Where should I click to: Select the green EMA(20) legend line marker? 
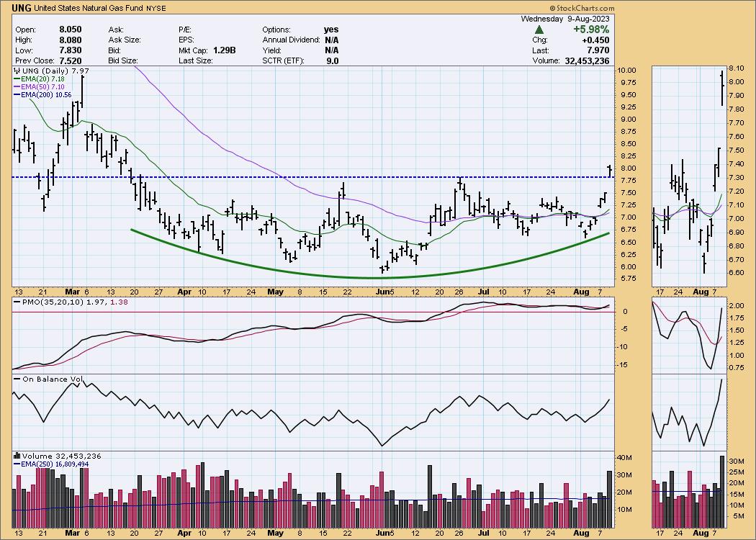[x=17, y=79]
